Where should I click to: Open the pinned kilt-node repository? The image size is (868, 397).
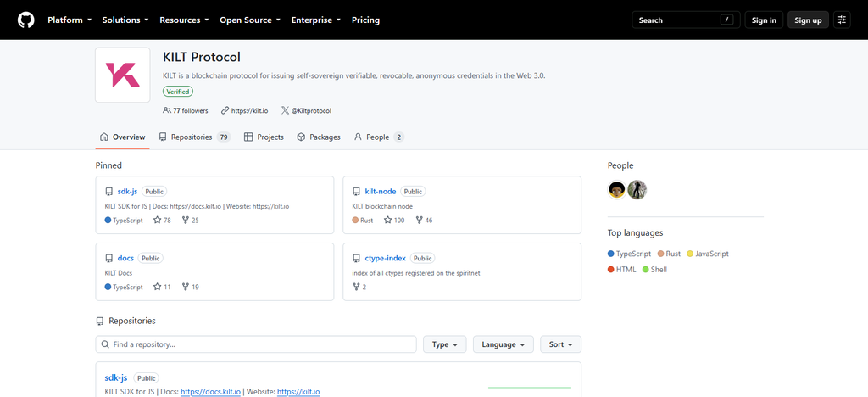pyautogui.click(x=381, y=192)
